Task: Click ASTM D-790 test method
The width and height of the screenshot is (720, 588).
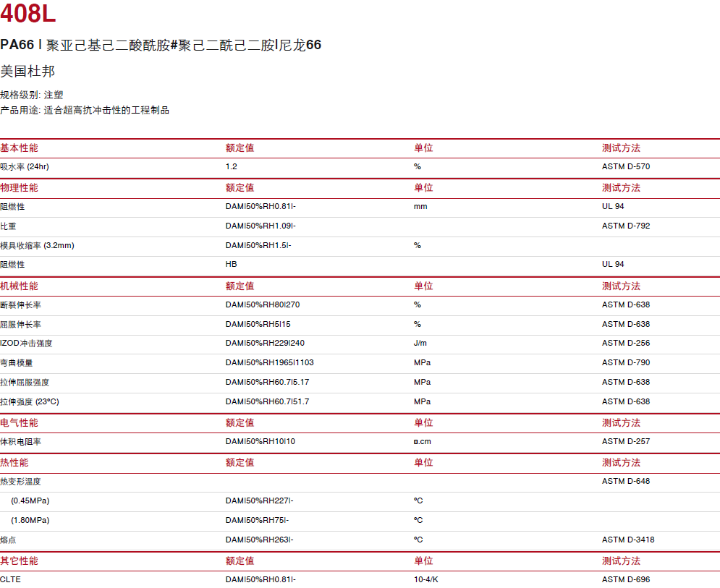Action: pyautogui.click(x=626, y=362)
